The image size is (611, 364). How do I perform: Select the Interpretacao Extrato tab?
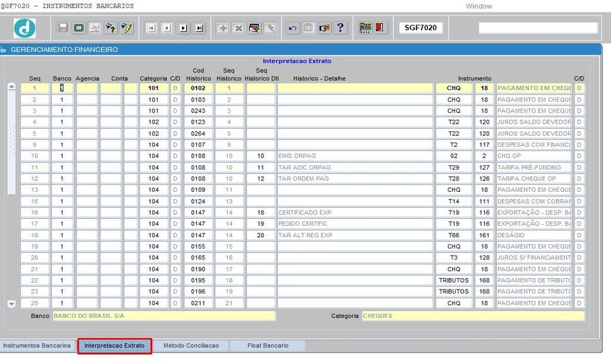pyautogui.click(x=115, y=346)
